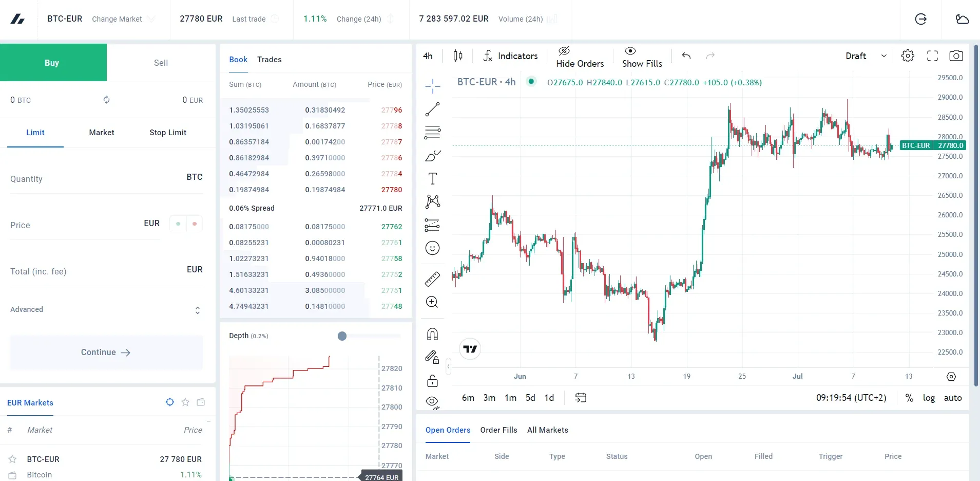Viewport: 980px width, 481px height.
Task: Select the 1d chart range
Action: (548, 397)
